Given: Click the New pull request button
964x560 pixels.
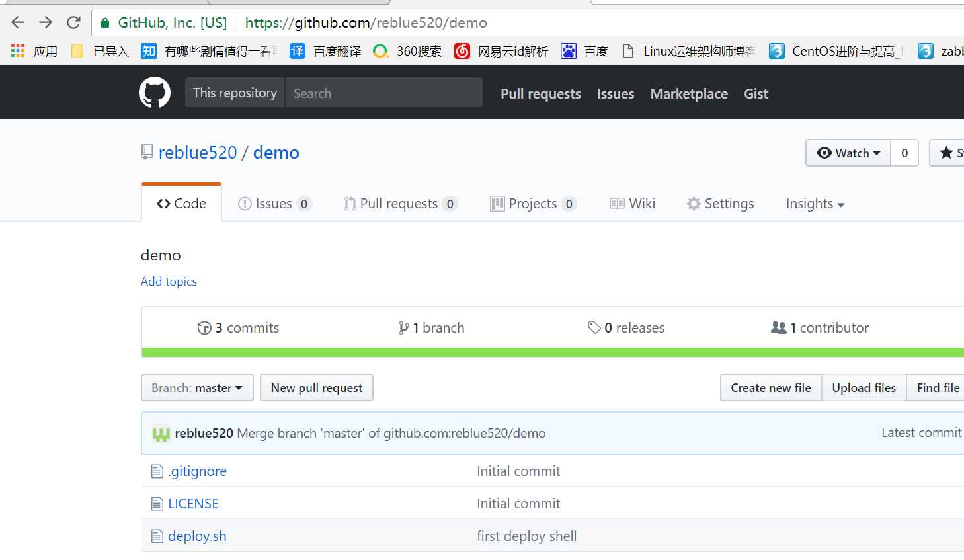Looking at the screenshot, I should (x=317, y=388).
